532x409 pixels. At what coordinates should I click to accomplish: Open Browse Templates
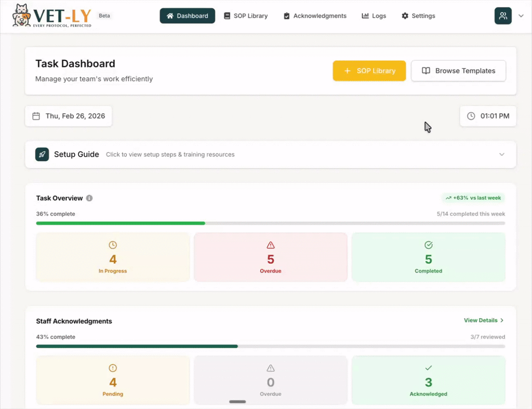[x=458, y=71]
